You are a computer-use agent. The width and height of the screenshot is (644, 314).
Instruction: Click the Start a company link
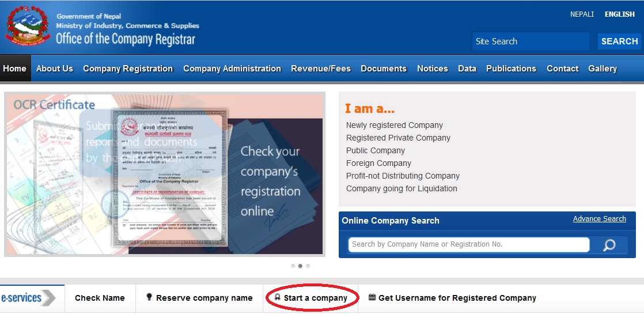click(315, 298)
